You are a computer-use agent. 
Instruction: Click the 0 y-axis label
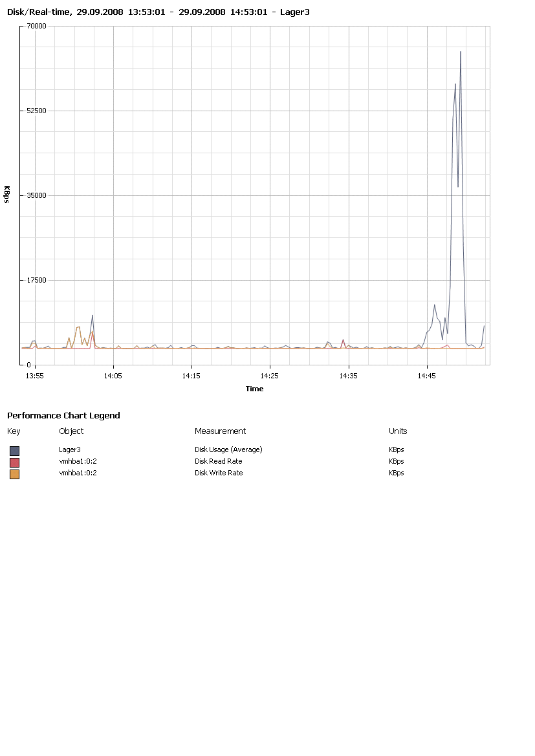(x=28, y=365)
